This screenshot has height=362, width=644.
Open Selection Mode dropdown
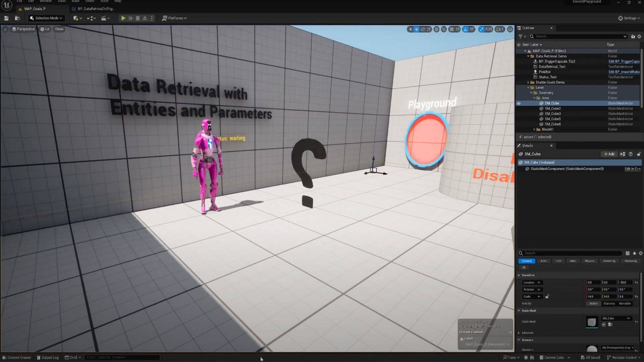pyautogui.click(x=46, y=18)
